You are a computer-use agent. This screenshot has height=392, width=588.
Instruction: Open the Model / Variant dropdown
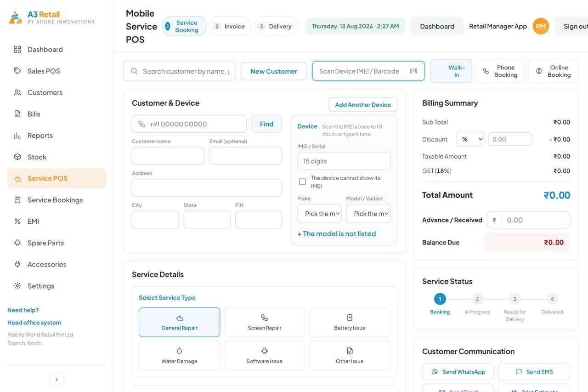pyautogui.click(x=368, y=214)
